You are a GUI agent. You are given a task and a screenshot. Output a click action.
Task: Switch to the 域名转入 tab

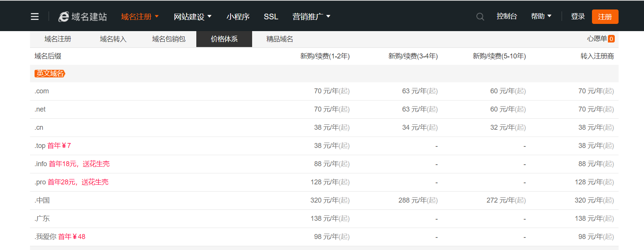coord(113,39)
